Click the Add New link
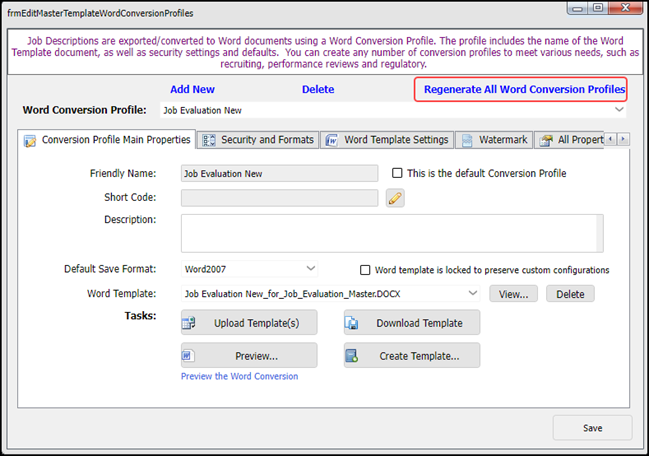The width and height of the screenshot is (649, 456). (x=192, y=89)
